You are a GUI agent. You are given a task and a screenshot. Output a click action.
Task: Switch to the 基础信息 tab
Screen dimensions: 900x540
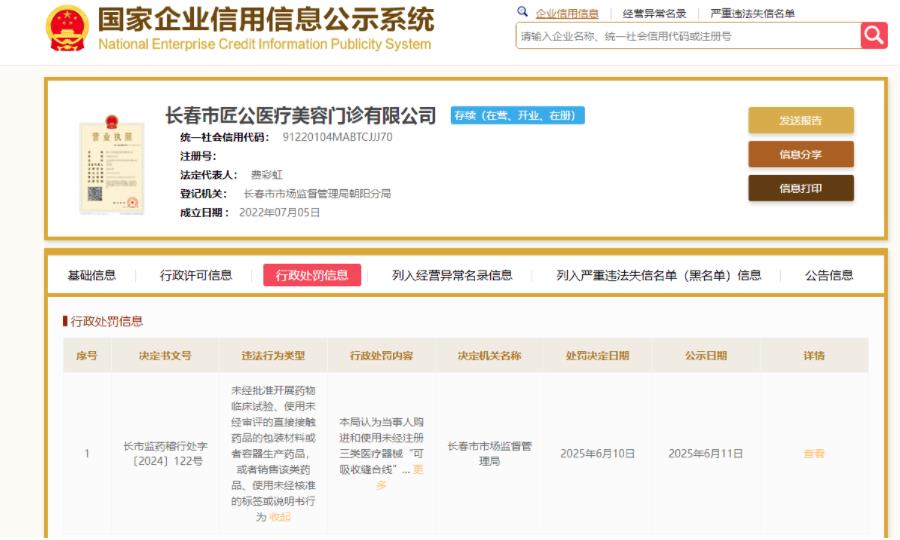[x=92, y=275]
